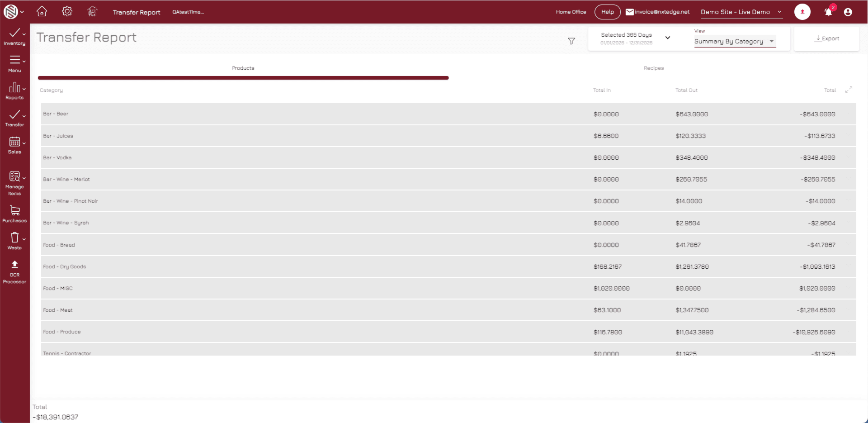Click the Export button

pos(827,38)
